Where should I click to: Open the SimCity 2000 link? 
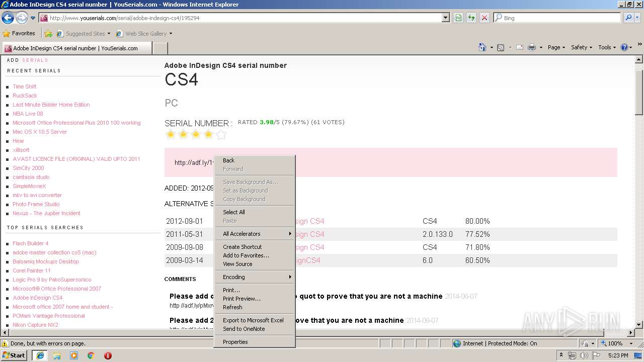pos(28,168)
